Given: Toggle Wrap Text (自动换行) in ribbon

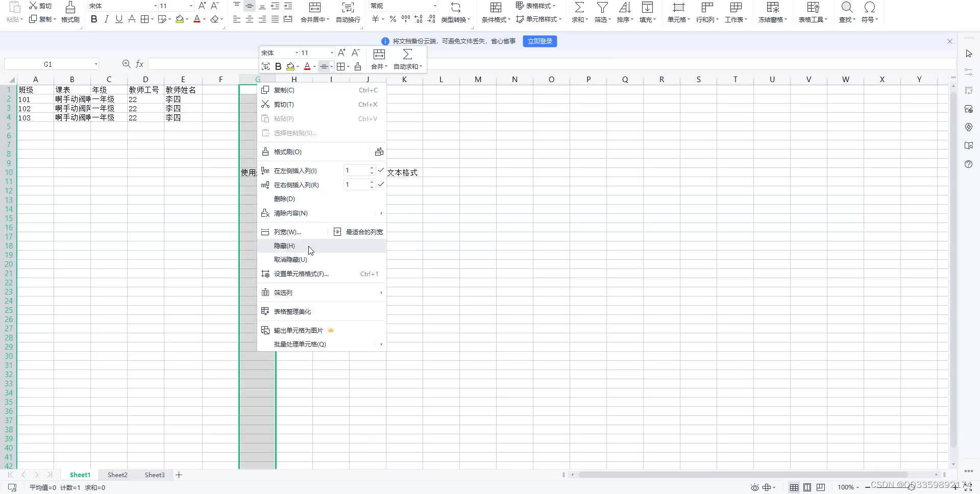Looking at the screenshot, I should (x=348, y=8).
